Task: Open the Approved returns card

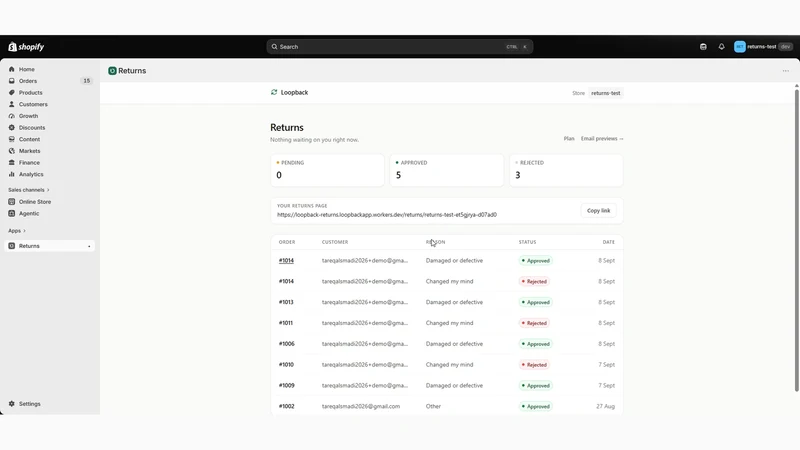Action: pos(446,170)
